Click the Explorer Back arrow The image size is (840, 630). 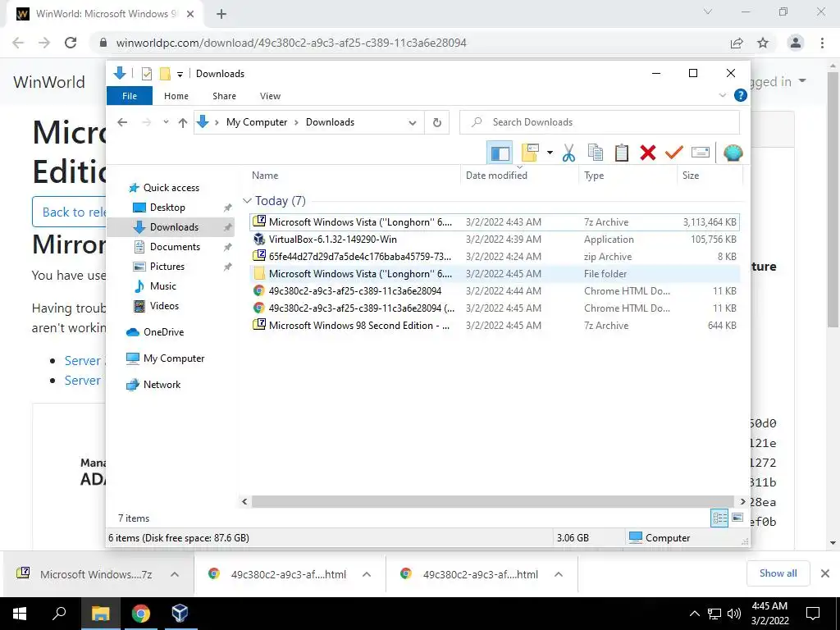tap(122, 122)
